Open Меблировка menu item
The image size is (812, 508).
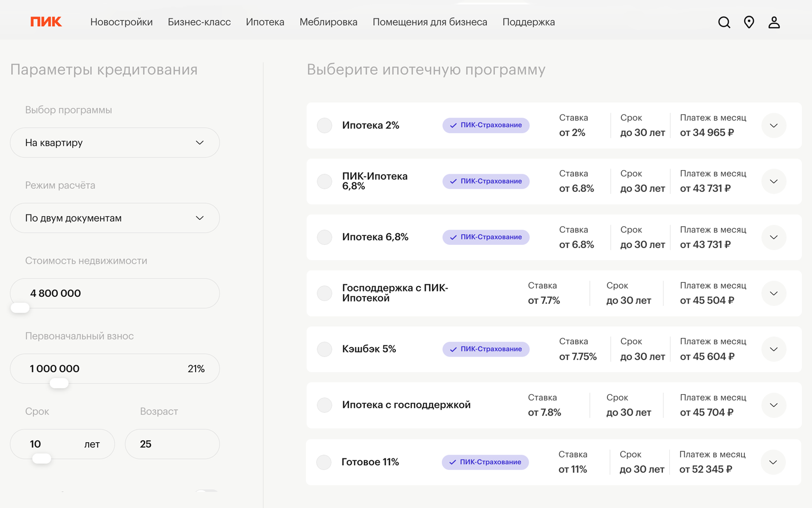tap(329, 22)
